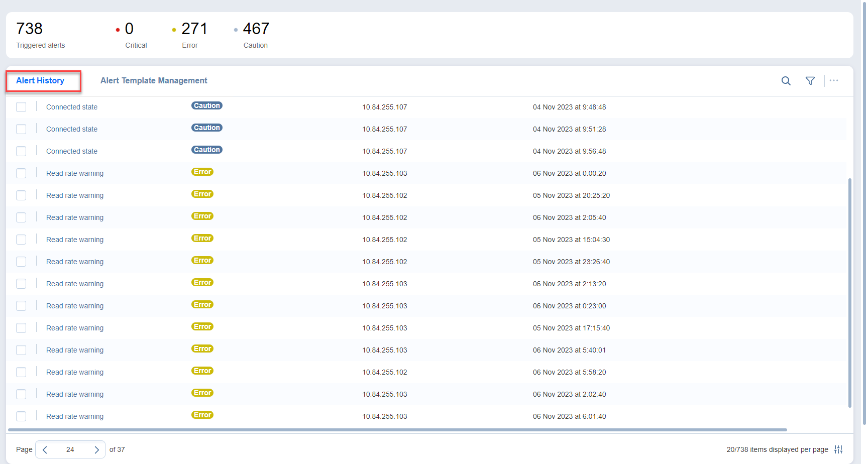Open the three-dot more options menu

coord(834,80)
